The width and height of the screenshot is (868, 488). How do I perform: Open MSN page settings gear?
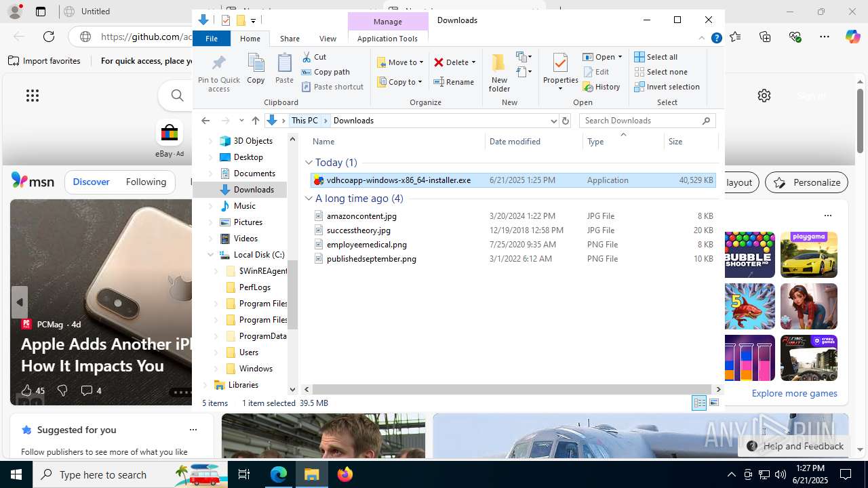(x=764, y=96)
